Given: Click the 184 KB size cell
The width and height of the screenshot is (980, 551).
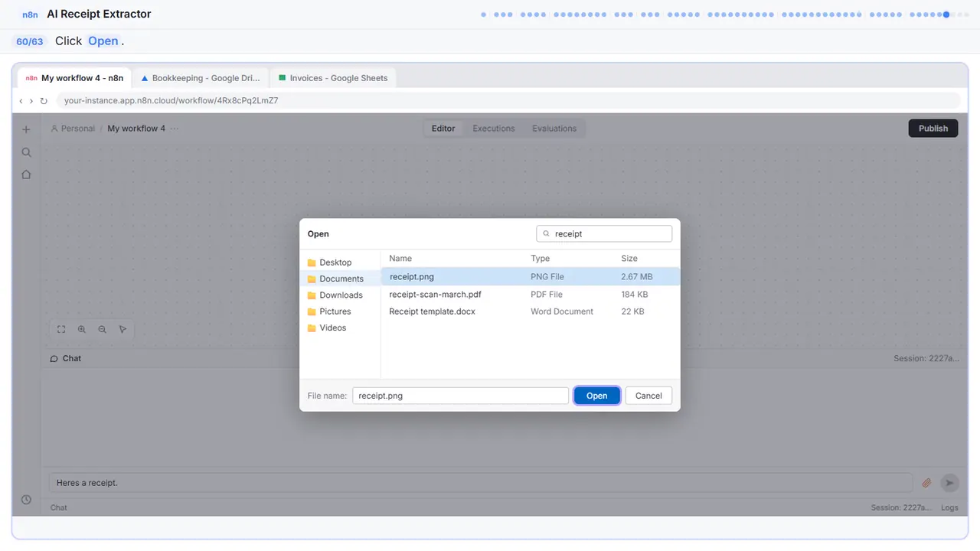Looking at the screenshot, I should click(635, 295).
